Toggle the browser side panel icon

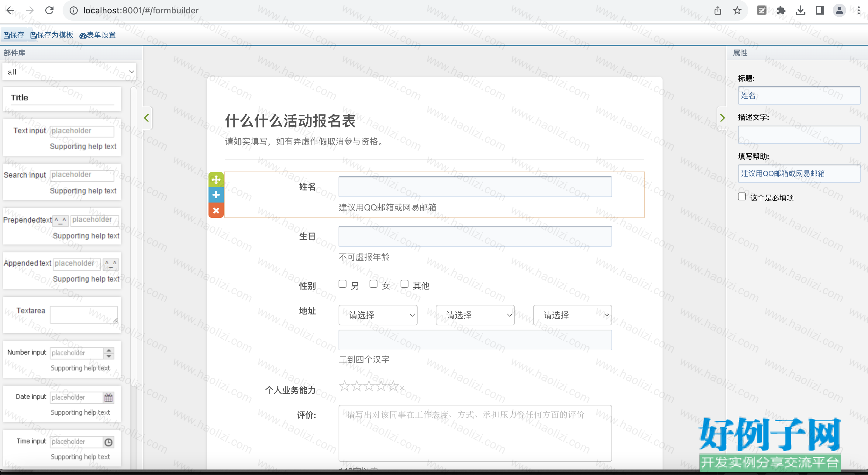tap(820, 10)
